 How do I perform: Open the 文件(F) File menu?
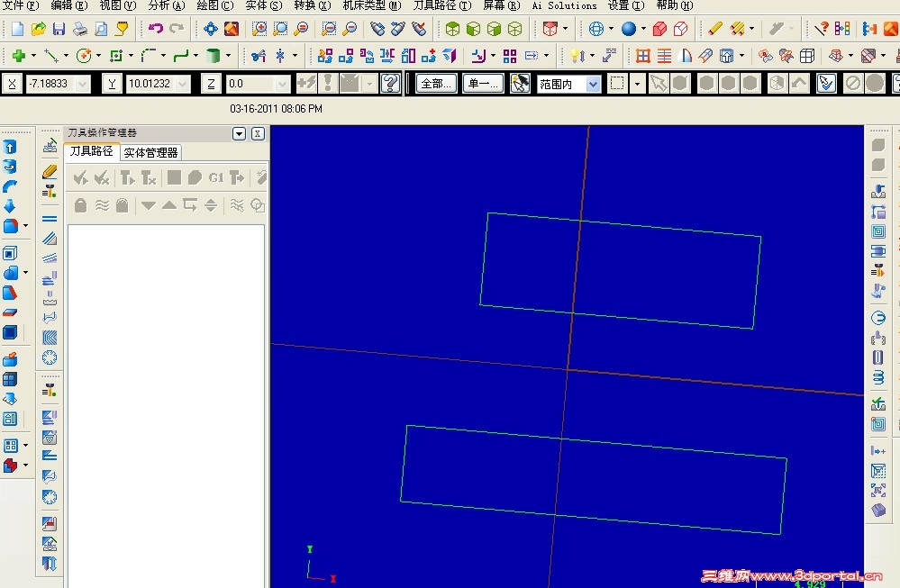pyautogui.click(x=21, y=5)
